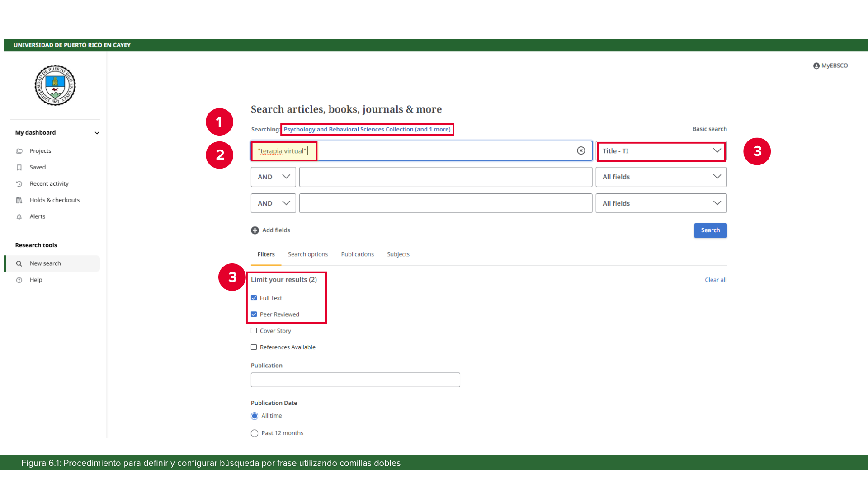Image resolution: width=868 pixels, height=488 pixels.
Task: Open the MyEBSCO account icon
Action: (x=816, y=66)
